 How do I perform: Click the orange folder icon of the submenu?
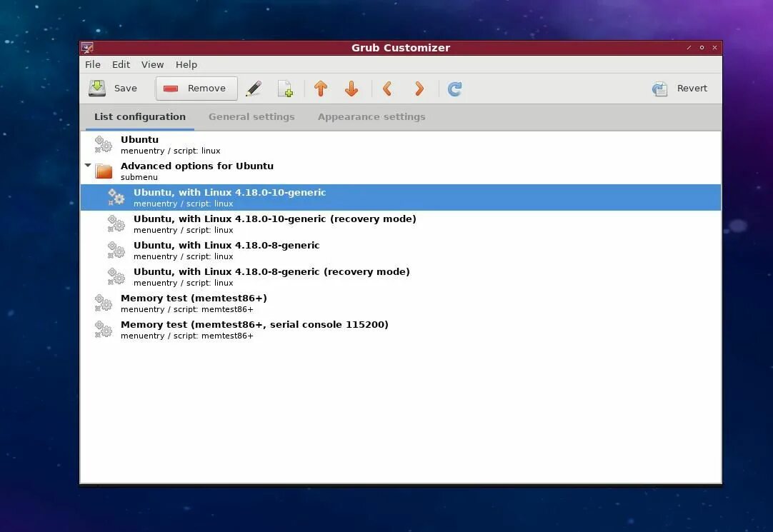(x=104, y=171)
